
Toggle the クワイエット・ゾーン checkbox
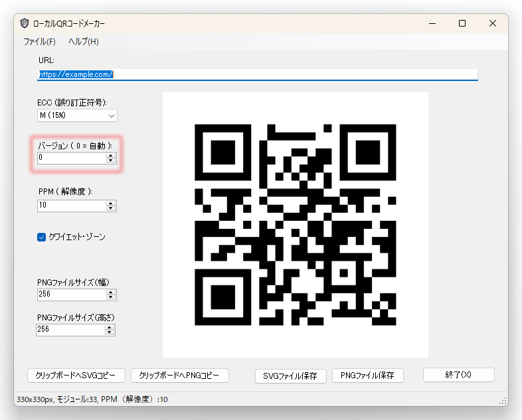[x=42, y=237]
